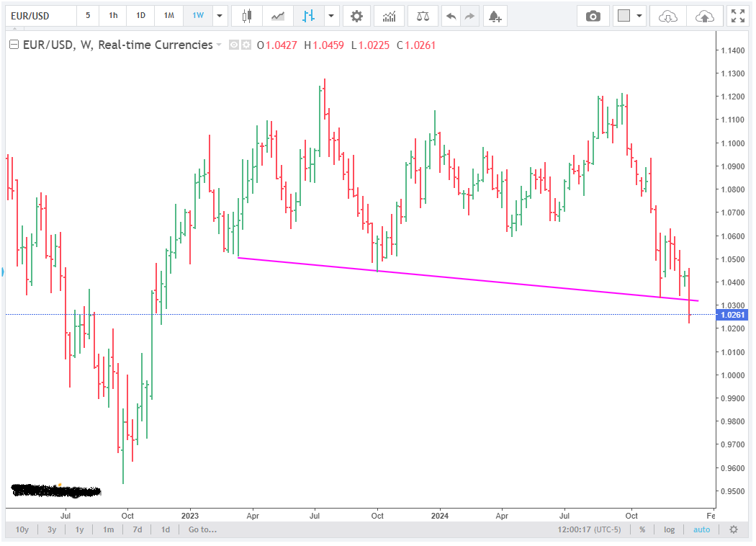756x546 pixels.
Task: Toggle auto scale in bottom bar
Action: [x=701, y=529]
